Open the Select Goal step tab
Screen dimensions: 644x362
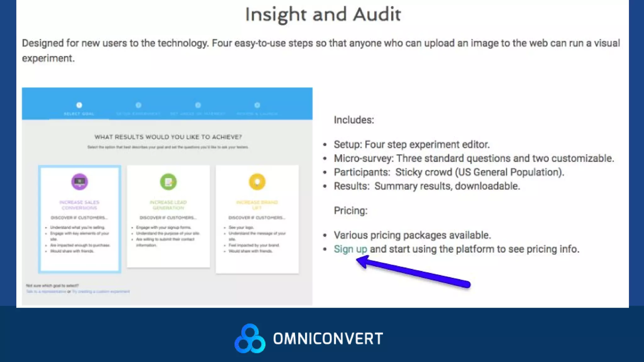(x=79, y=114)
